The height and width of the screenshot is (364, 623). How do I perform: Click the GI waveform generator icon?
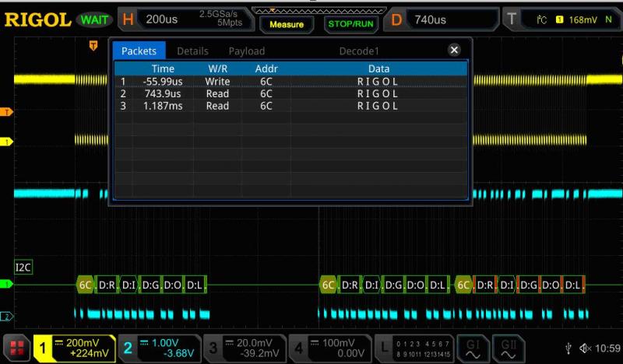point(473,347)
